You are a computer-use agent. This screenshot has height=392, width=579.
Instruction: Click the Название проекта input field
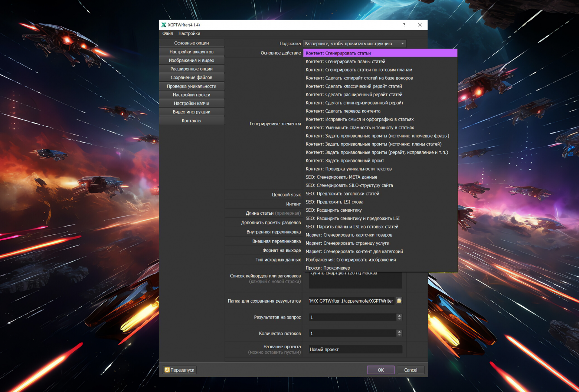pos(355,349)
